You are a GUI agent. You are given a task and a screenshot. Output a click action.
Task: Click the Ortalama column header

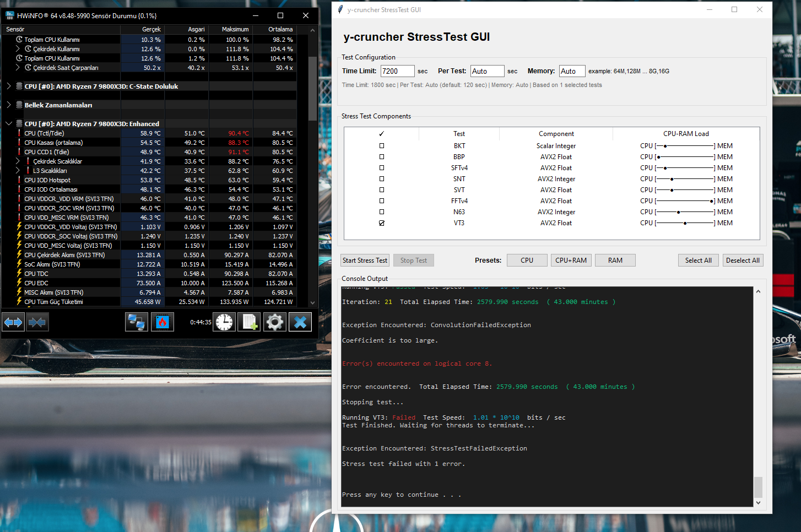pos(275,29)
